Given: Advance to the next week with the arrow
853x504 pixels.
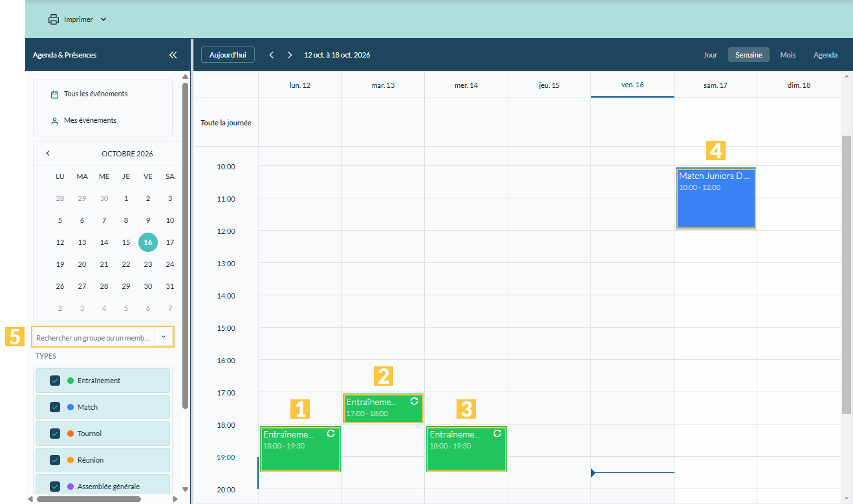Looking at the screenshot, I should coord(290,55).
